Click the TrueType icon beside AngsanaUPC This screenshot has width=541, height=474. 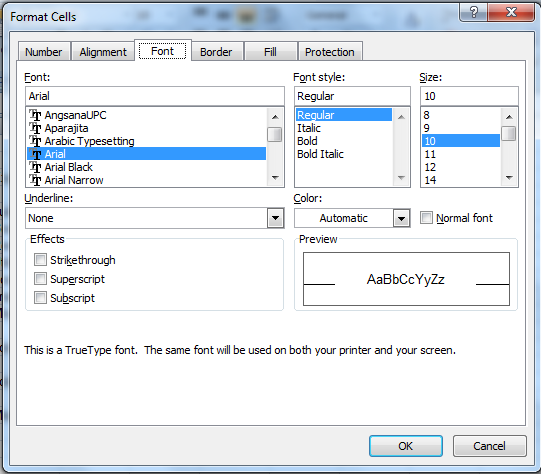pyautogui.click(x=35, y=115)
